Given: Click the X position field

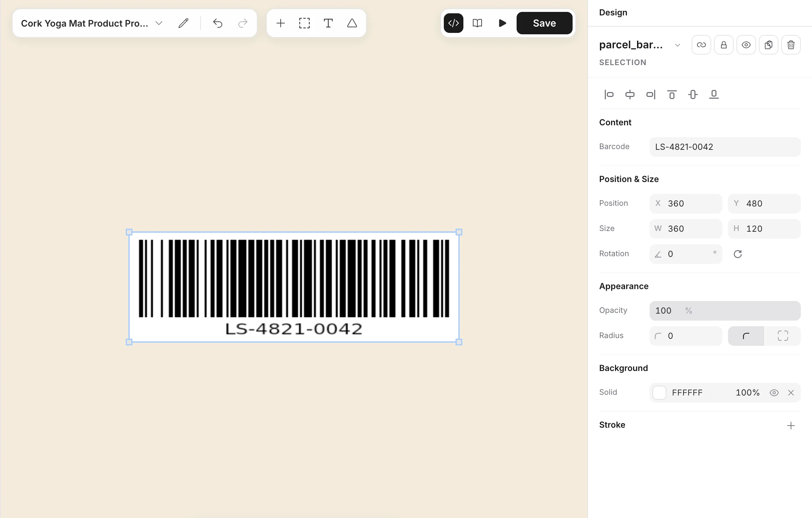Looking at the screenshot, I should tap(686, 204).
